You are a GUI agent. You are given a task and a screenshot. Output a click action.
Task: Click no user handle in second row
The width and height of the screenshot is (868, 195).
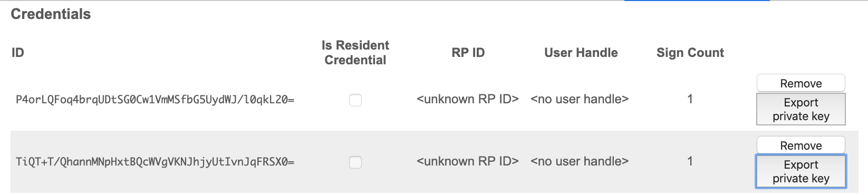point(580,161)
